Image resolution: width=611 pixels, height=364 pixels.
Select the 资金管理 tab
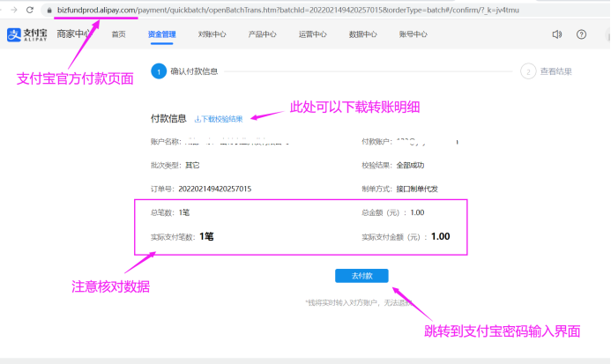(x=161, y=35)
